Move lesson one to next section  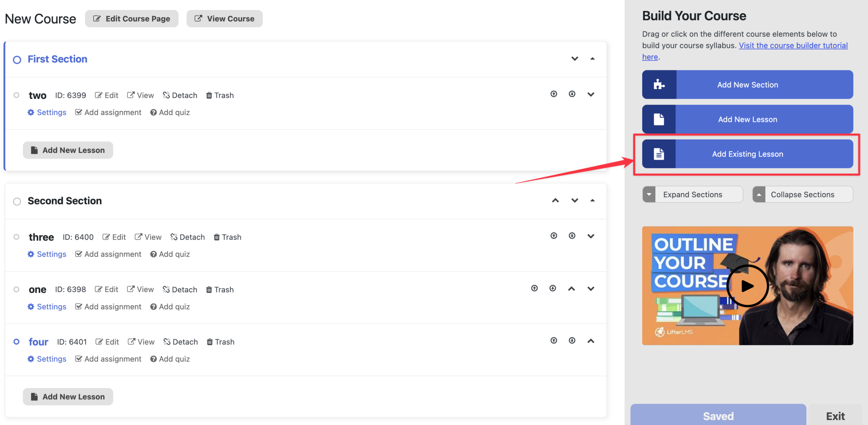[x=553, y=288]
